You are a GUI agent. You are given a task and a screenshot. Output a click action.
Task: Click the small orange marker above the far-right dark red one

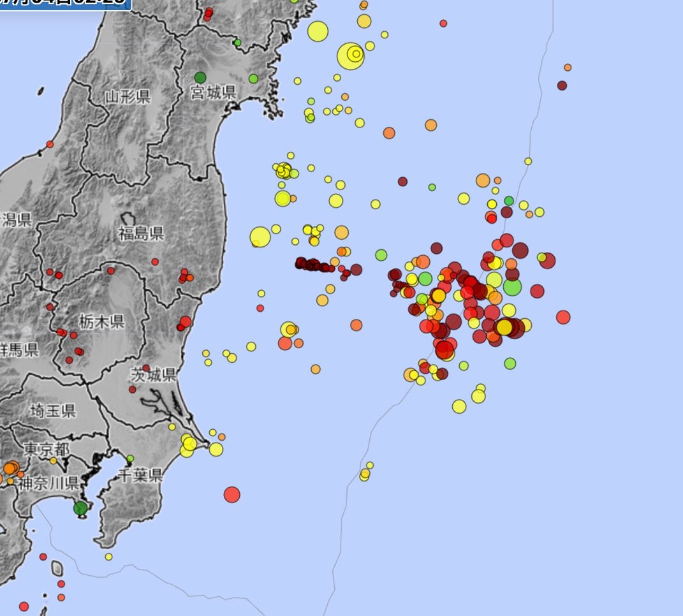coord(568,68)
